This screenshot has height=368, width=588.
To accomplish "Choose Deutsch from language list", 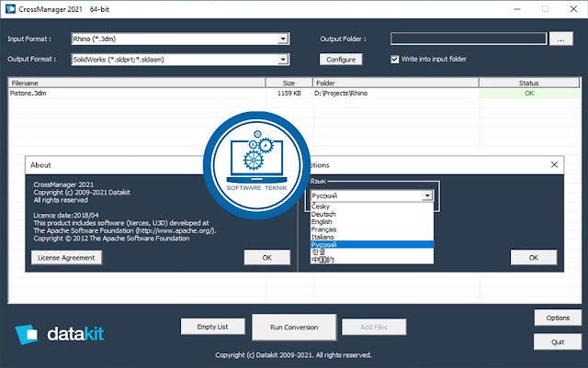I will pos(372,214).
